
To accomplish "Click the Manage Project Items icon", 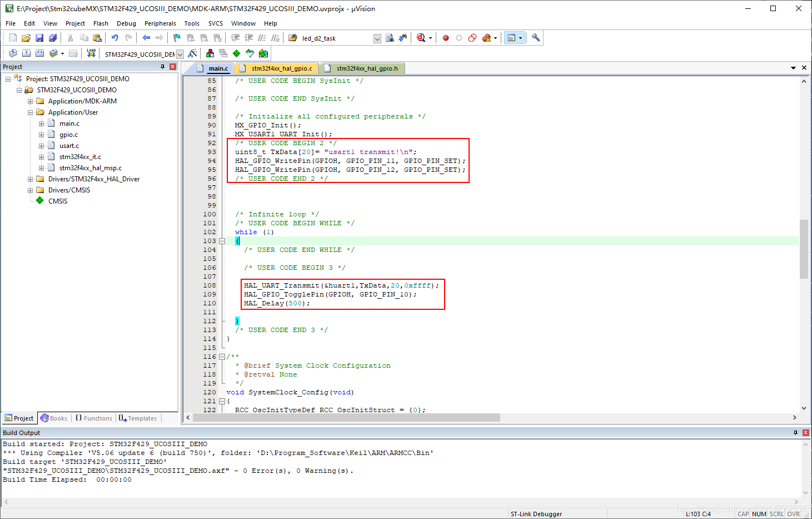I will click(210, 53).
